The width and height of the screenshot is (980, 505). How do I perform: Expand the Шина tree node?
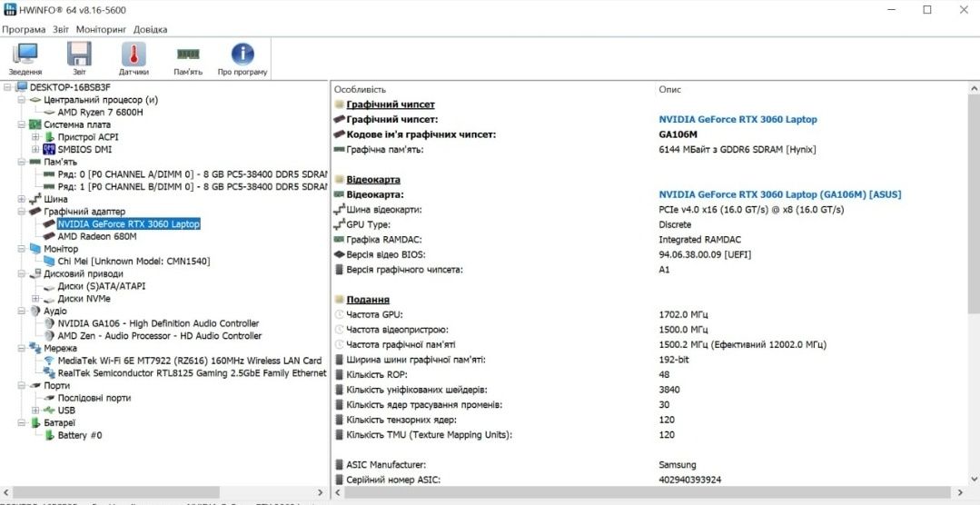coord(21,199)
